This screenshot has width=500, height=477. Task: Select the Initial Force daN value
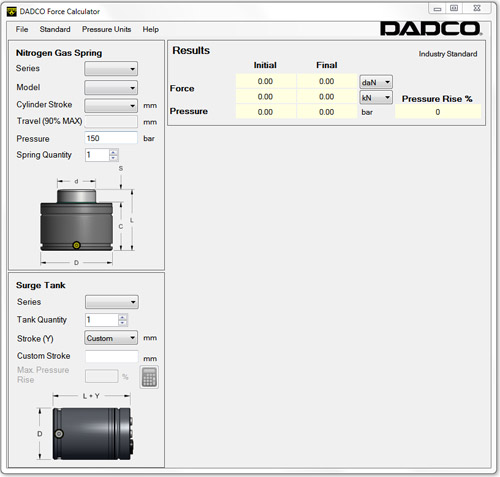265,81
